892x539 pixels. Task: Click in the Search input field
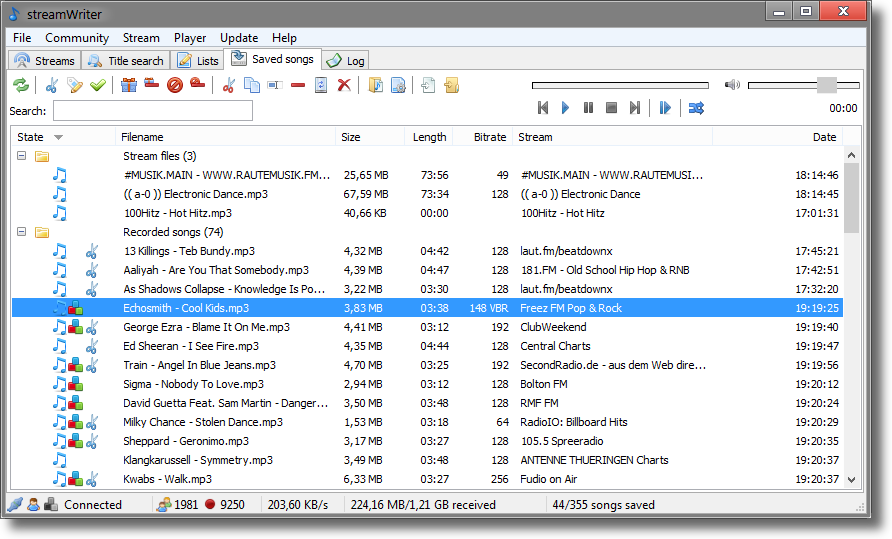click(152, 111)
